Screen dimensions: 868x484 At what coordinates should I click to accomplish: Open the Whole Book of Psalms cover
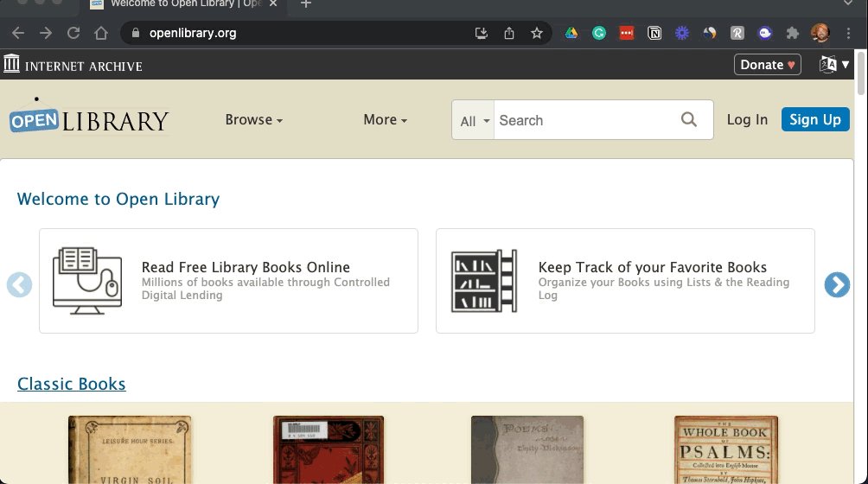click(725, 449)
